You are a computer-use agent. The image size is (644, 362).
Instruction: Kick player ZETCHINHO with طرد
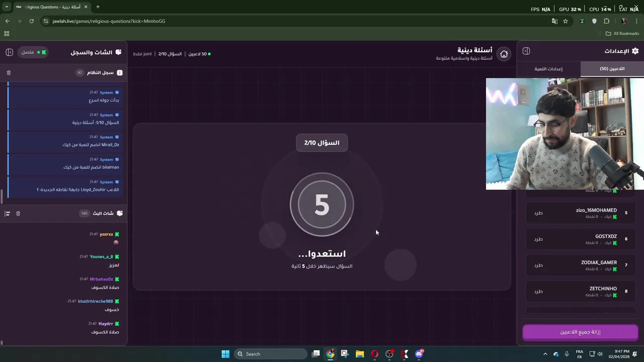(538, 292)
